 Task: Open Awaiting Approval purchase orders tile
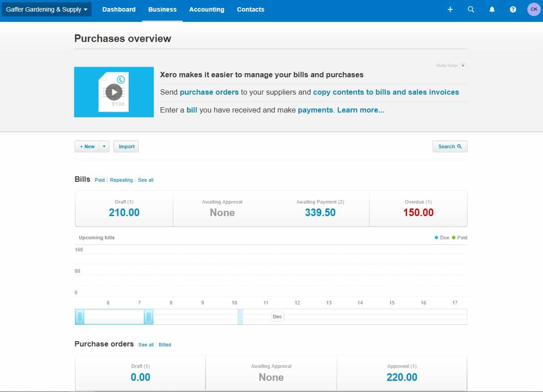(271, 373)
